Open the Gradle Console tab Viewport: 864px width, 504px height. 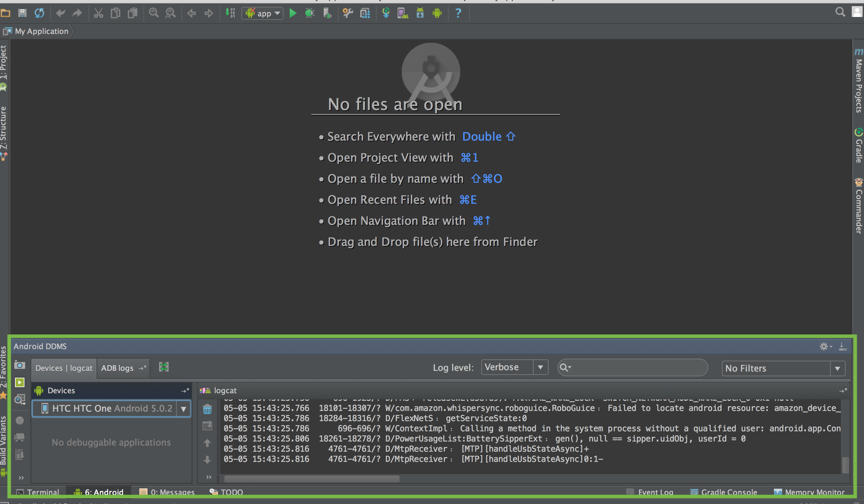click(724, 492)
